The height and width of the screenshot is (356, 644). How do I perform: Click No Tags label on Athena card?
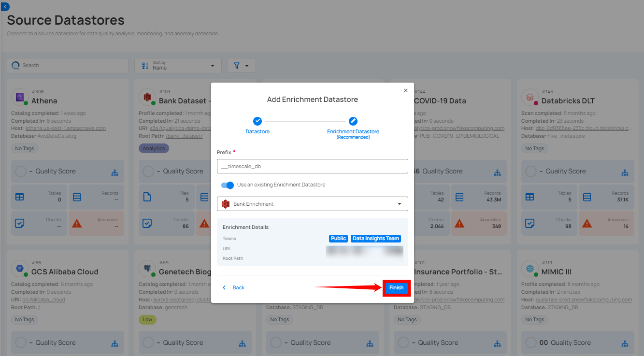(x=25, y=149)
